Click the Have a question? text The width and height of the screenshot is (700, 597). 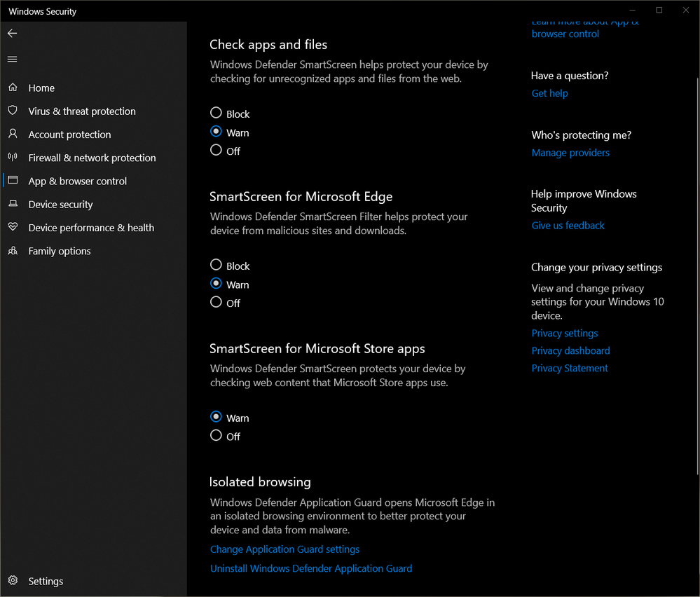pos(570,76)
